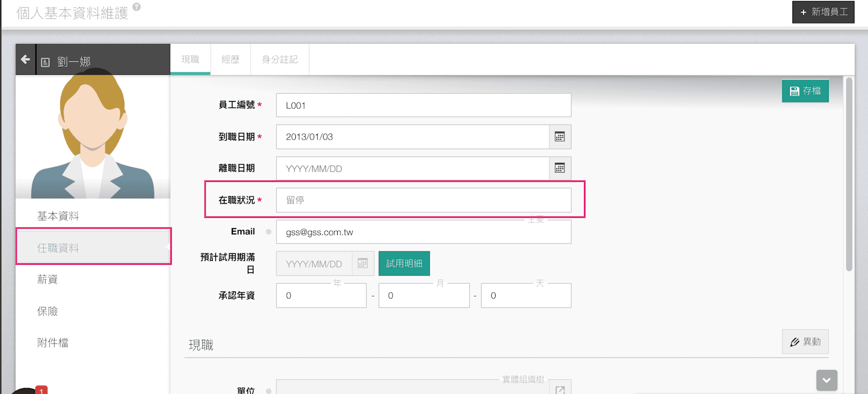This screenshot has width=868, height=394.
Task: Switch to the 經歷 tab
Action: coord(230,60)
